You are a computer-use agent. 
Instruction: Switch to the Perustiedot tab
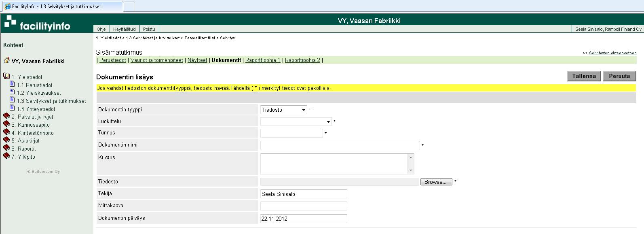[x=113, y=60]
